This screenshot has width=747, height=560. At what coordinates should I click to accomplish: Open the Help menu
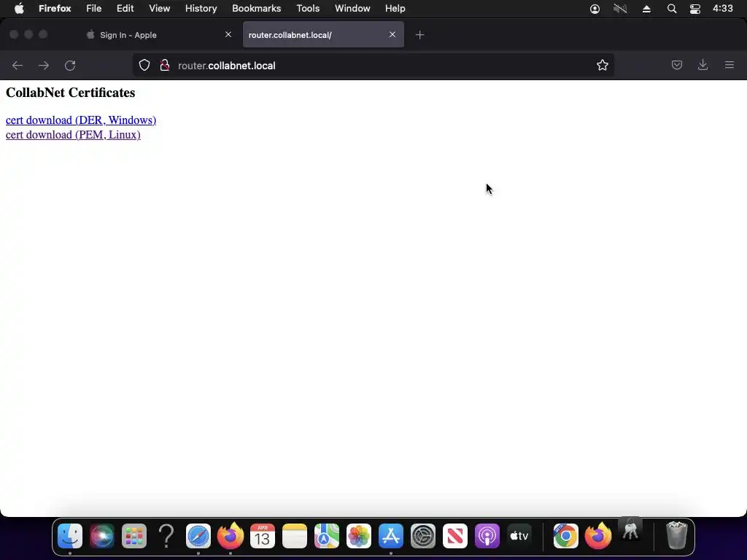tap(395, 9)
